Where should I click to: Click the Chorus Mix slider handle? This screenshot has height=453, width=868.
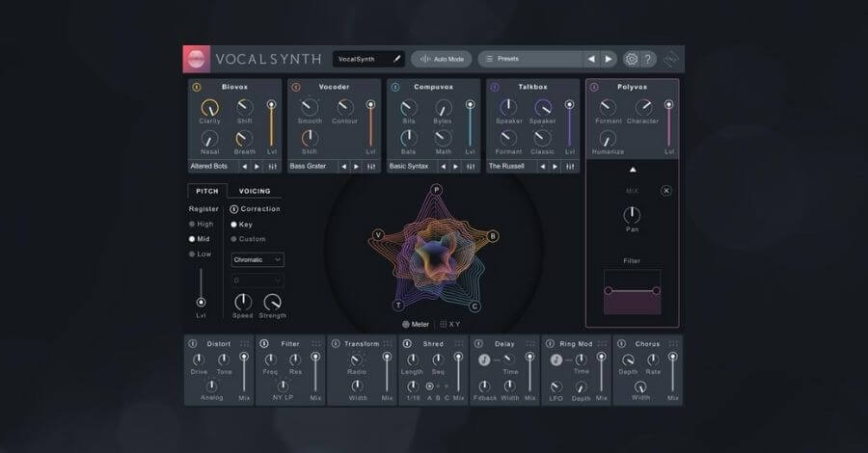pyautogui.click(x=672, y=358)
